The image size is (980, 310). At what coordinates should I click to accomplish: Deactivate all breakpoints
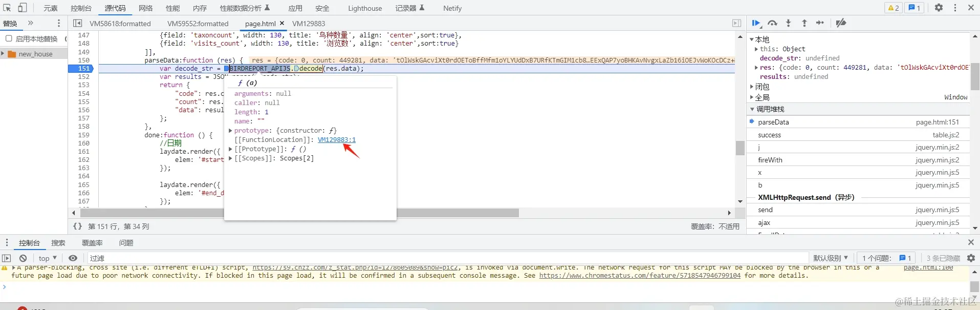coord(841,23)
